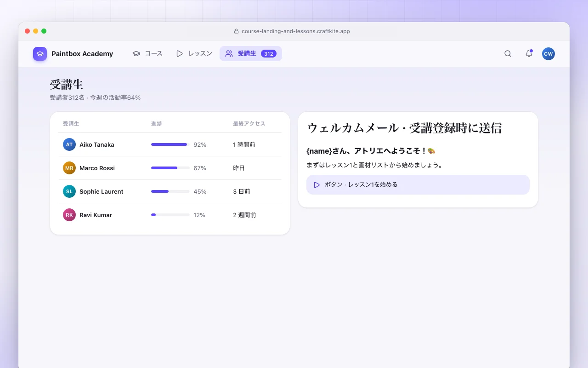Click the 受講者312名 summary subtitle
Viewport: 588px width, 368px height.
[95, 98]
